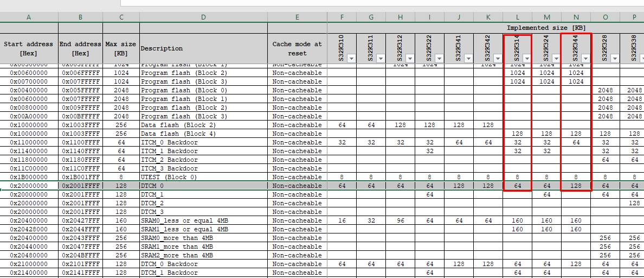Select column H header
Screen dimensions: 644x278
[x=401, y=17]
